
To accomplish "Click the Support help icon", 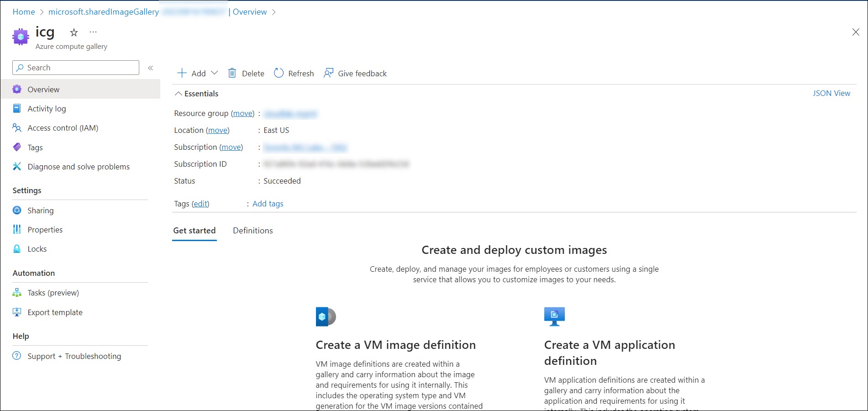I will pyautogui.click(x=17, y=356).
